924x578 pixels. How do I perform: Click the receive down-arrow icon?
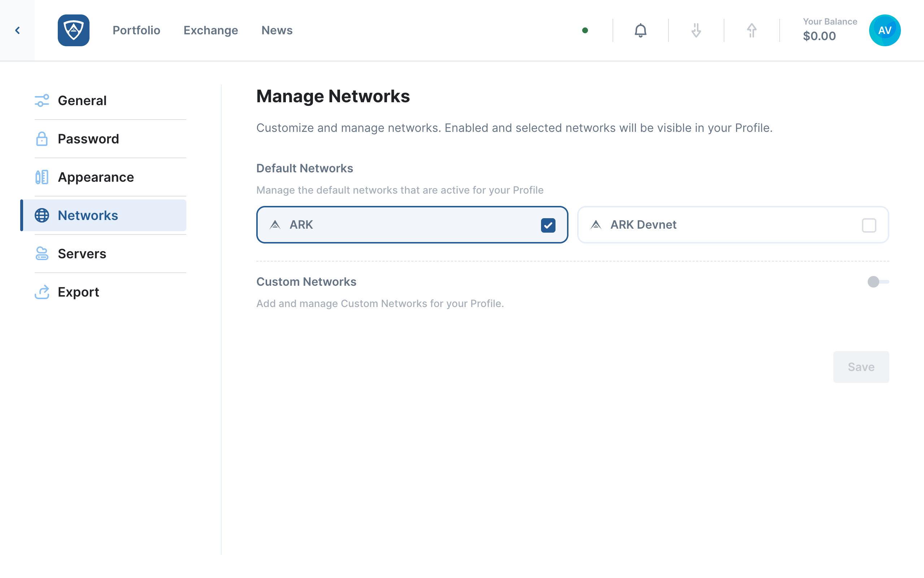pyautogui.click(x=696, y=30)
